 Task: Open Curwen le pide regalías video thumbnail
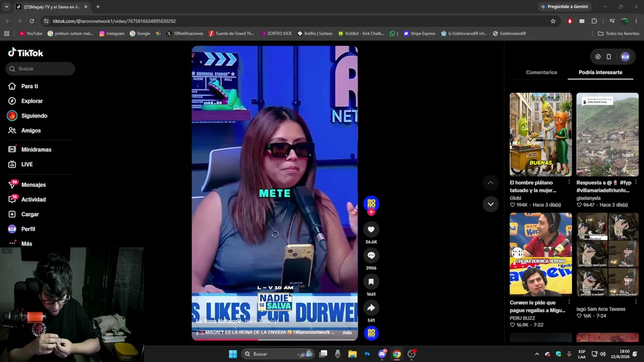pos(541,254)
